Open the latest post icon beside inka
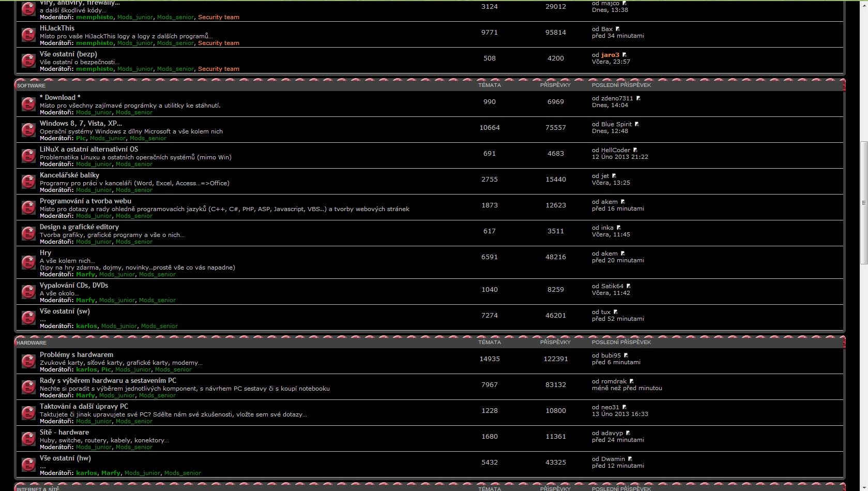The image size is (868, 491). (x=619, y=228)
